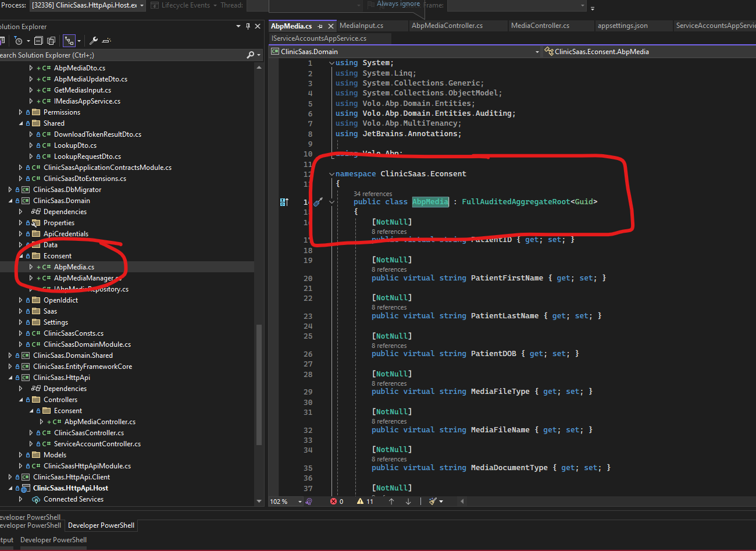
Task: Click the code cleanup broom icon
Action: 433,502
